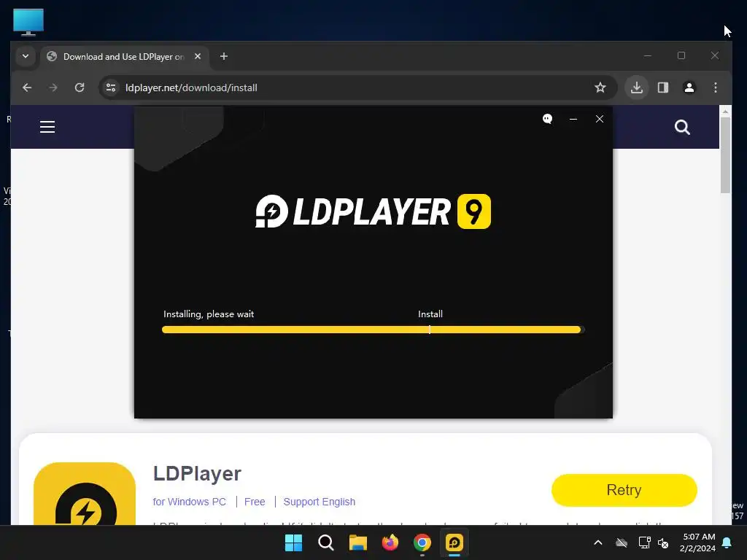Click the installation progress bar
The image size is (747, 560).
[373, 330]
